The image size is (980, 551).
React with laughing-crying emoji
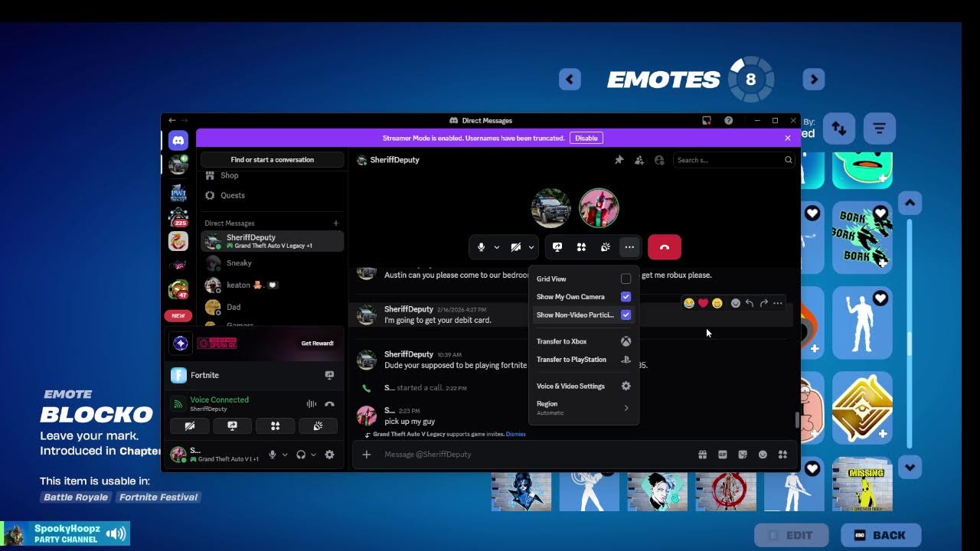coord(689,304)
